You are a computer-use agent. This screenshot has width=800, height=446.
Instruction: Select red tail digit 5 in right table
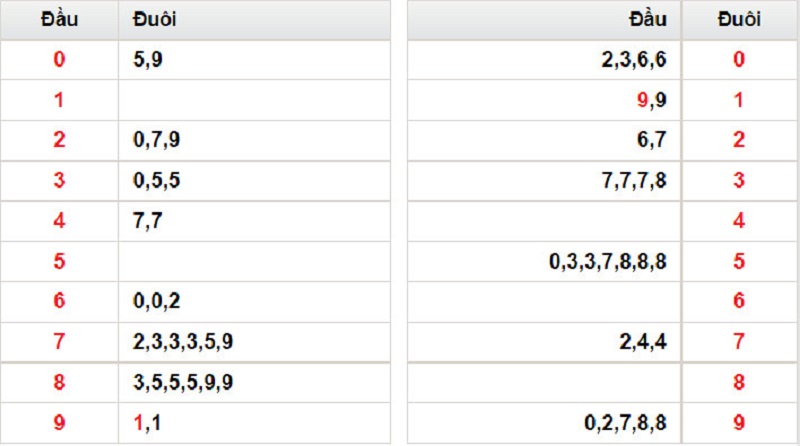(x=738, y=262)
